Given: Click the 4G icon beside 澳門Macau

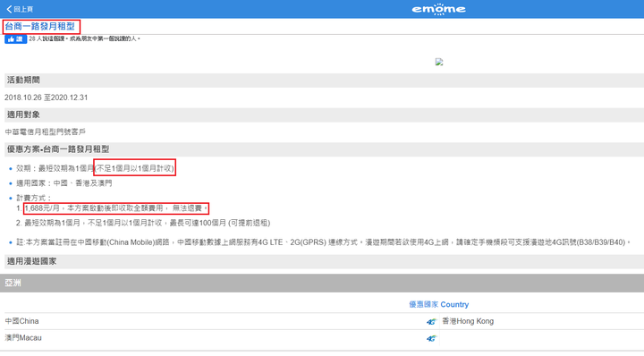Looking at the screenshot, I should click(x=431, y=339).
